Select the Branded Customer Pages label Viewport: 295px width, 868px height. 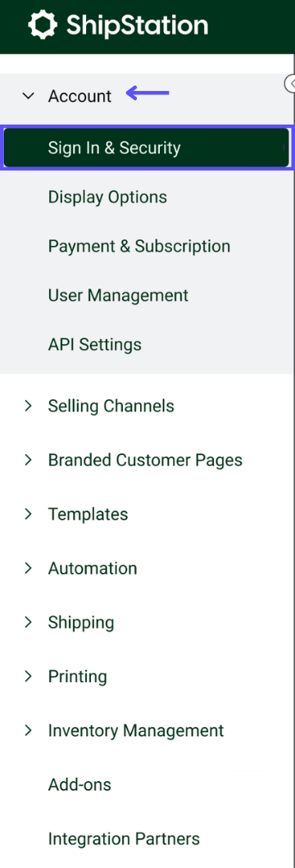click(x=145, y=460)
